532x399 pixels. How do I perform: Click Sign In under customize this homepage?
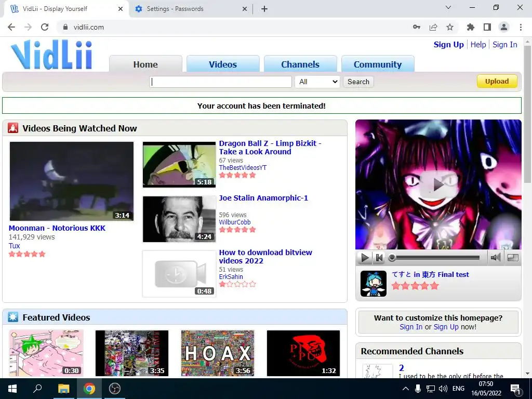(x=411, y=327)
